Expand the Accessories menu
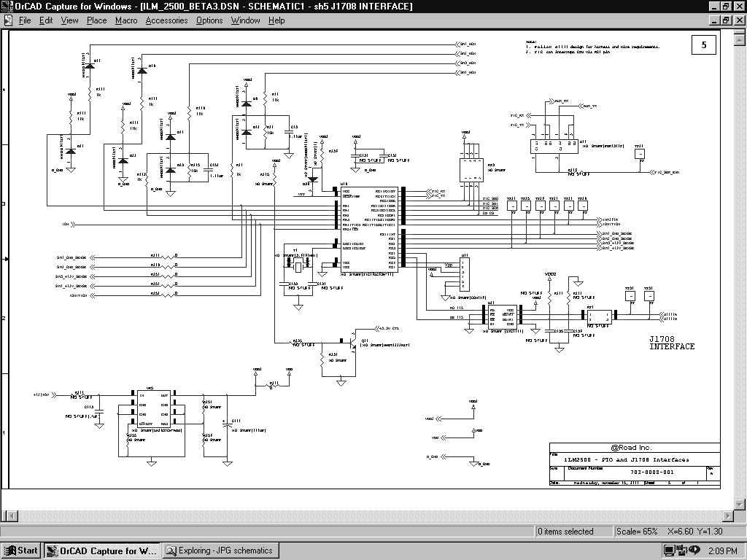Screen dimensions: 747x560 click(166, 20)
